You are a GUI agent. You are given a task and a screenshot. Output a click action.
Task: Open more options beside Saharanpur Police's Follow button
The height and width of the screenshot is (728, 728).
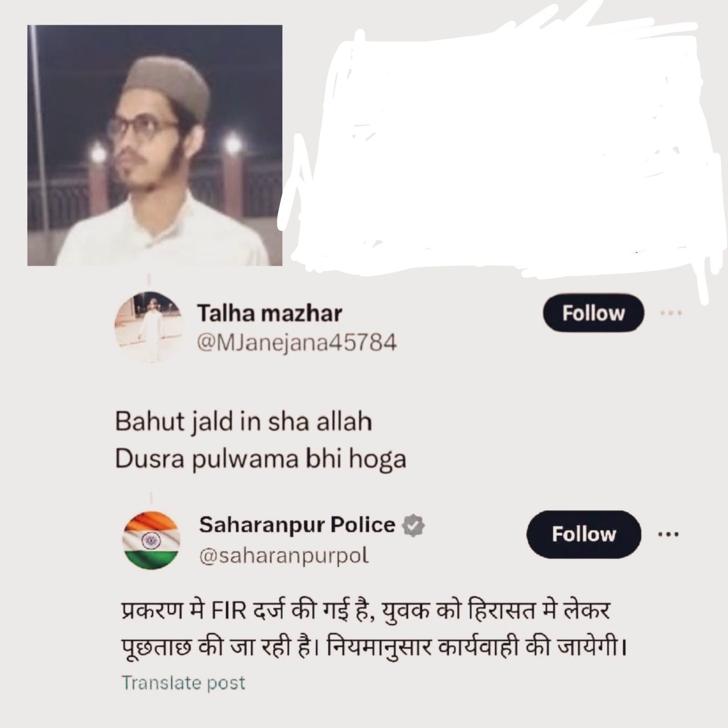click(x=668, y=534)
